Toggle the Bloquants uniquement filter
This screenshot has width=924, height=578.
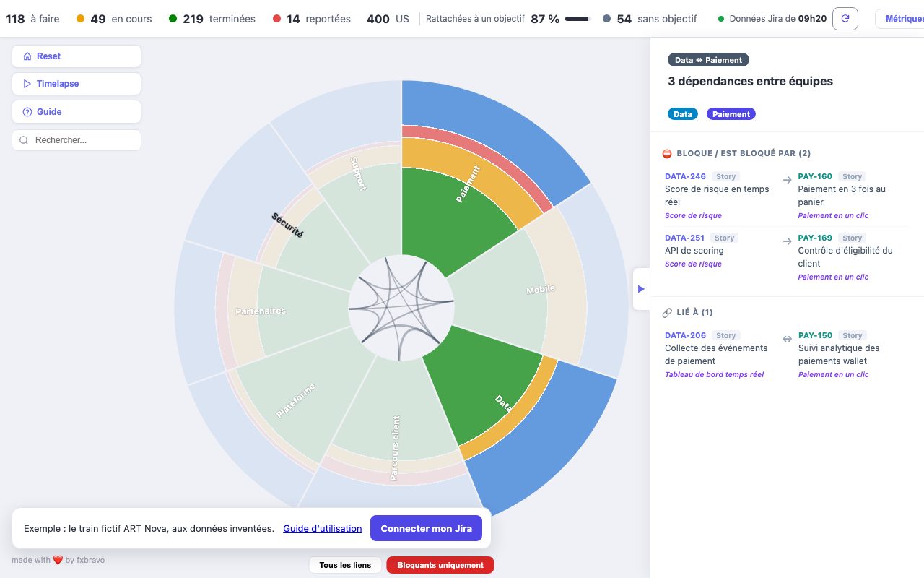tap(440, 565)
